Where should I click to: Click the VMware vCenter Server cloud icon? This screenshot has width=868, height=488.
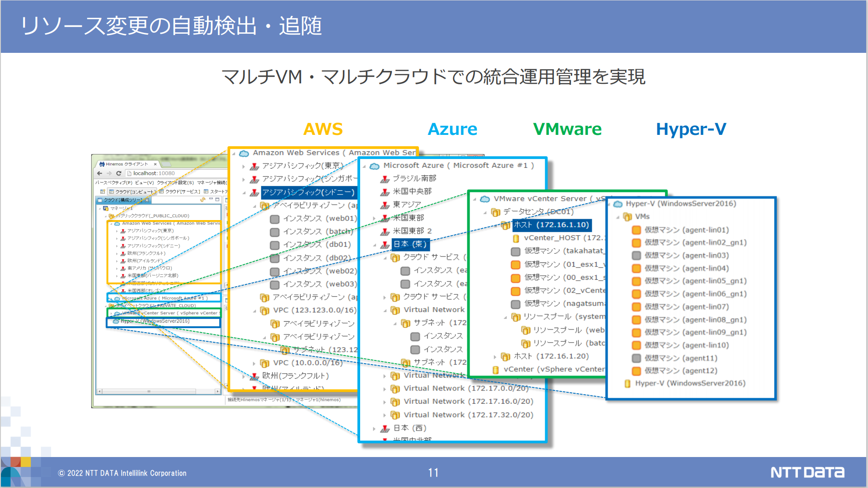click(485, 199)
